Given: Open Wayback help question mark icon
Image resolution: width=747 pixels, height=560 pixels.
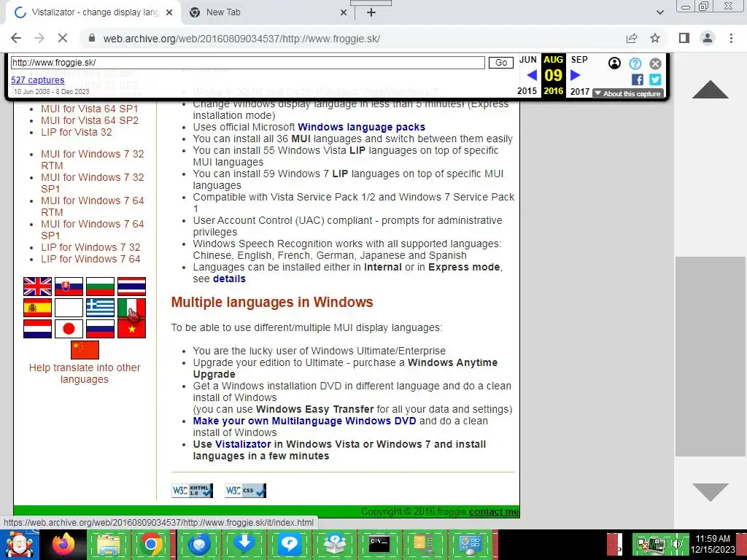Looking at the screenshot, I should (635, 63).
